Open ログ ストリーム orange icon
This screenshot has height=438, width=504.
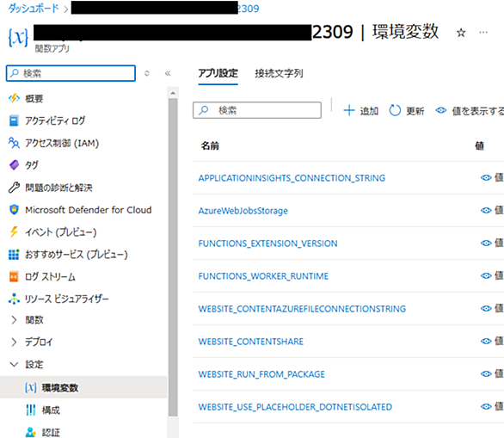click(14, 276)
